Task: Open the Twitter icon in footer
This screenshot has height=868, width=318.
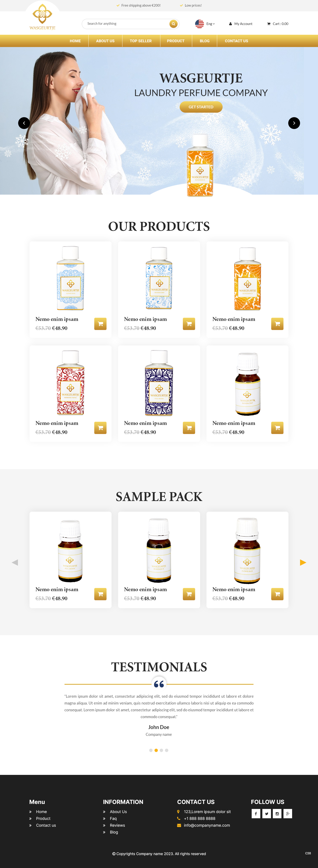Action: 266,813
